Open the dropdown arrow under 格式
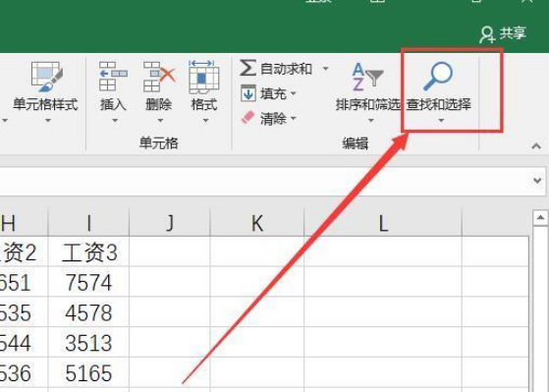Screen dimensions: 549x392 (x=205, y=120)
